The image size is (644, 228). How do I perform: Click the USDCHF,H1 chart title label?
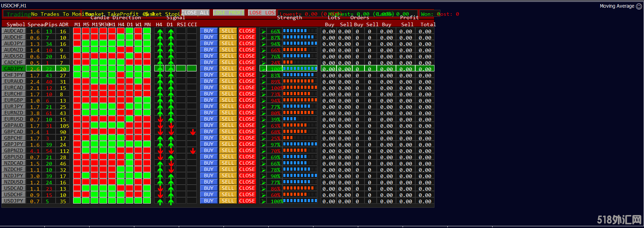14,6
